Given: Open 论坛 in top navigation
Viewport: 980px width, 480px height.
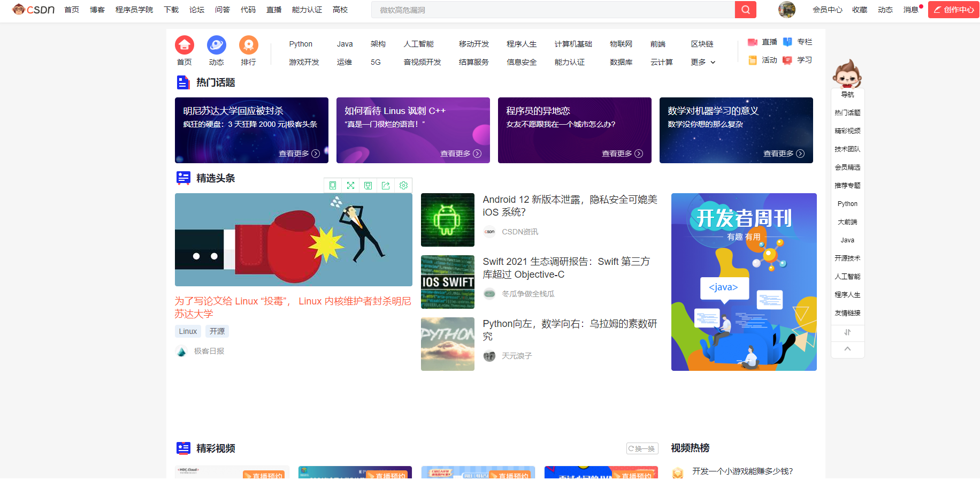Looking at the screenshot, I should [197, 10].
